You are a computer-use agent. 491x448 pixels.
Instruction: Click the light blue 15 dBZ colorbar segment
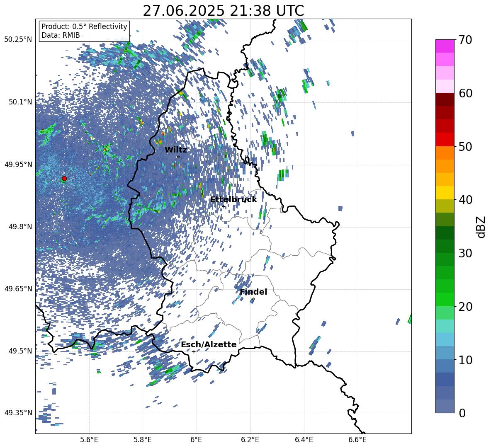coord(445,339)
